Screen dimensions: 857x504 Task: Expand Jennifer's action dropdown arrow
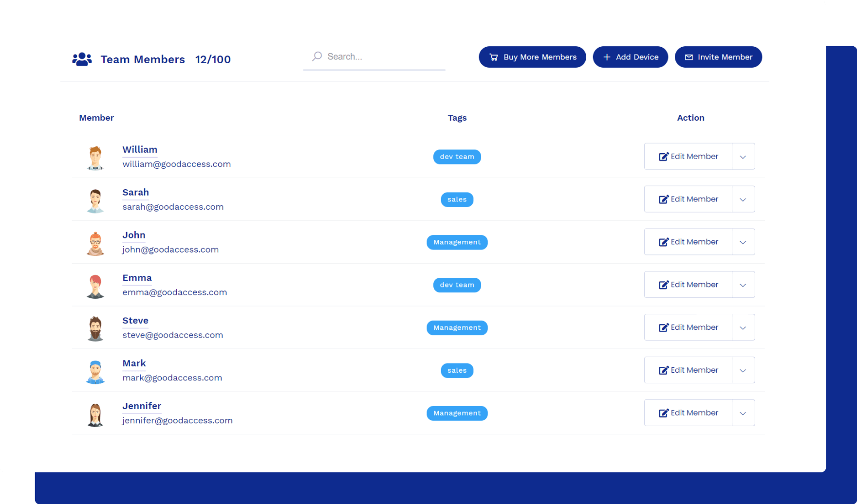pos(743,413)
